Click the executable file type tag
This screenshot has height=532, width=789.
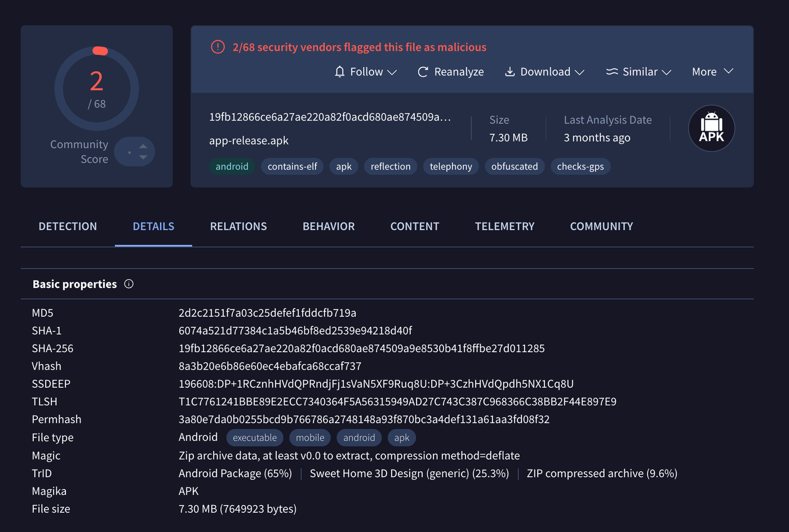[255, 437]
